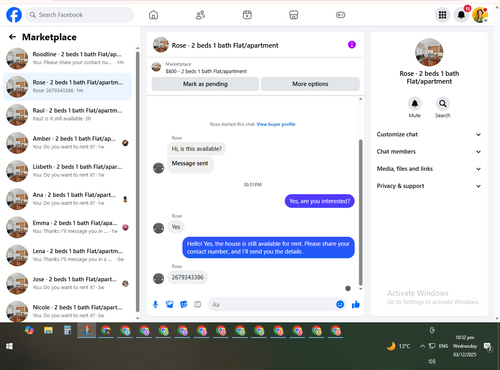Open the action center notification icon
Viewport: 500px width, 370px height.
coord(488,347)
